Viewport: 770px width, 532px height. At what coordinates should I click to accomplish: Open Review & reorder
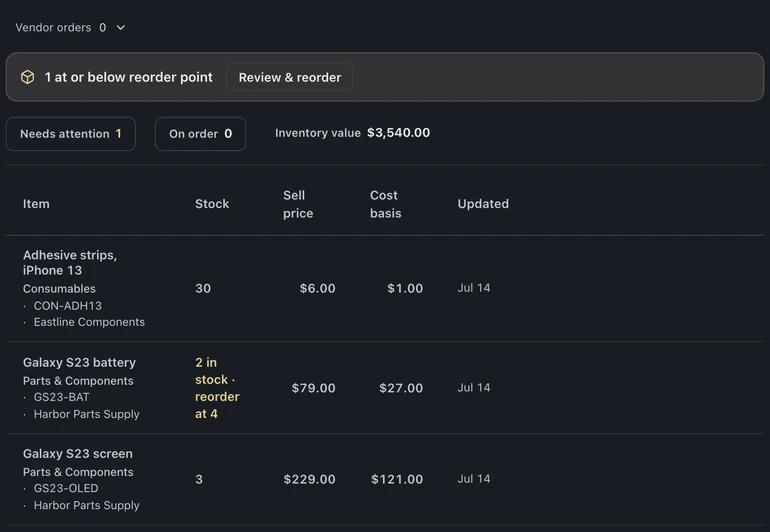[290, 77]
